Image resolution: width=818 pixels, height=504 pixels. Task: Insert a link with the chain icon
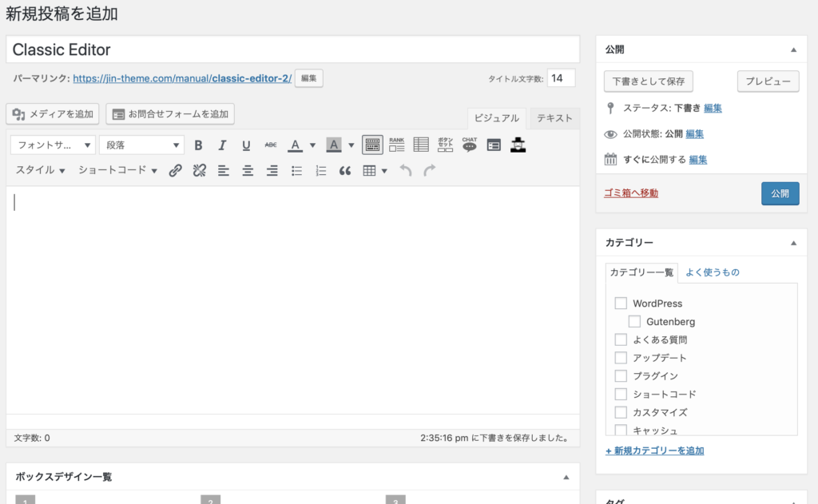pos(176,170)
